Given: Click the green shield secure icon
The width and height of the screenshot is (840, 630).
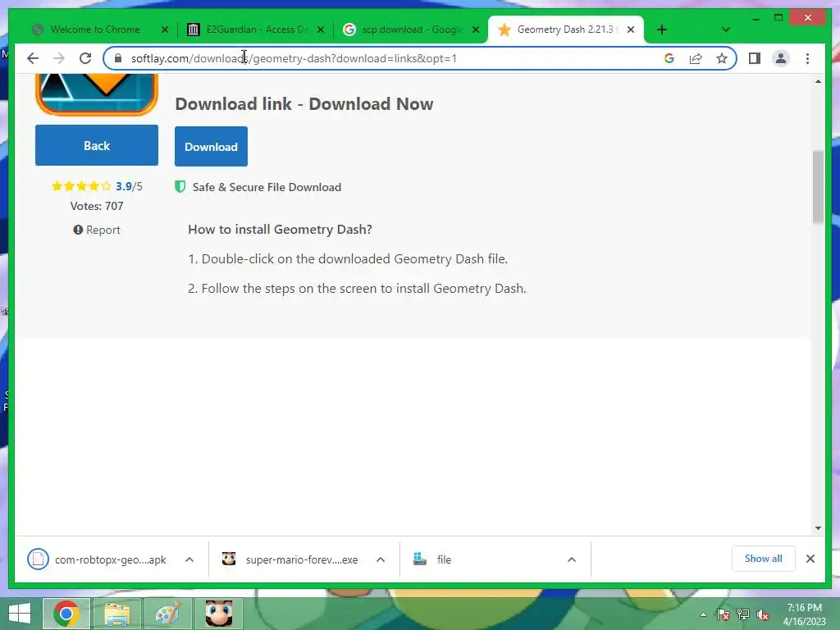Looking at the screenshot, I should (180, 186).
